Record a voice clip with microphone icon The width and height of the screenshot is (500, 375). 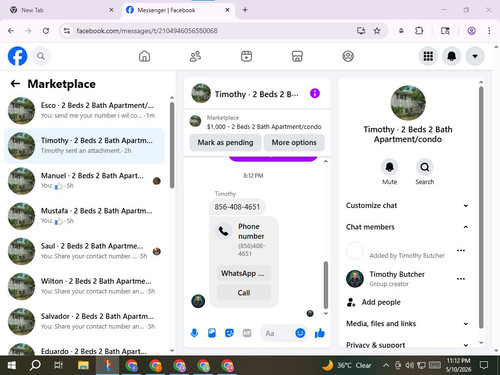coord(194,333)
